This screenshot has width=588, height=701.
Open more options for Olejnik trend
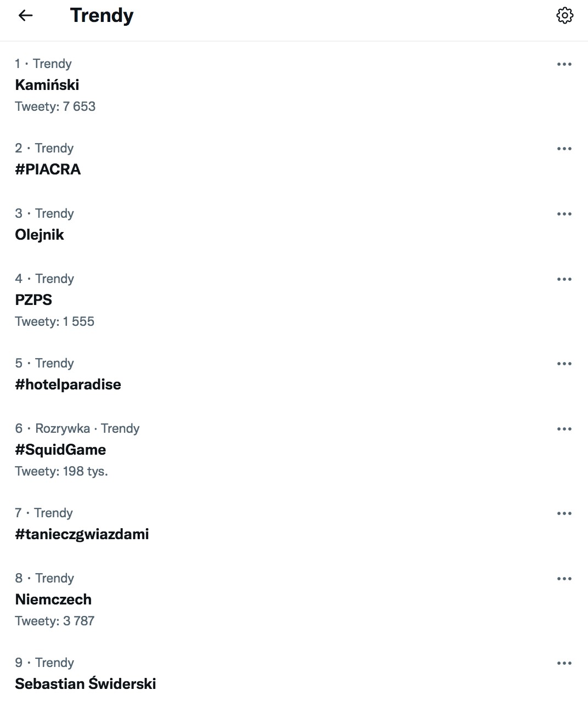pos(564,214)
